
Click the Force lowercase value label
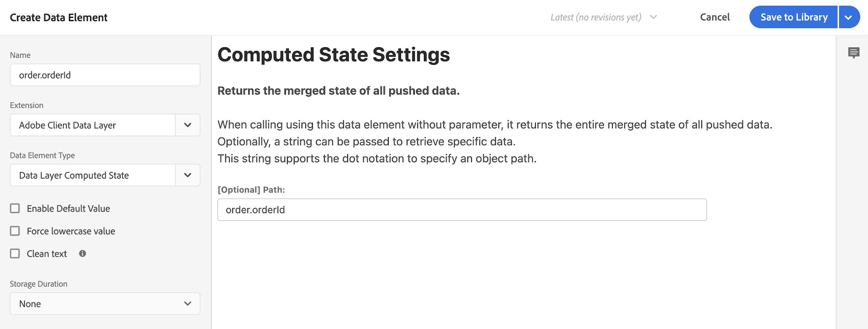coord(71,231)
